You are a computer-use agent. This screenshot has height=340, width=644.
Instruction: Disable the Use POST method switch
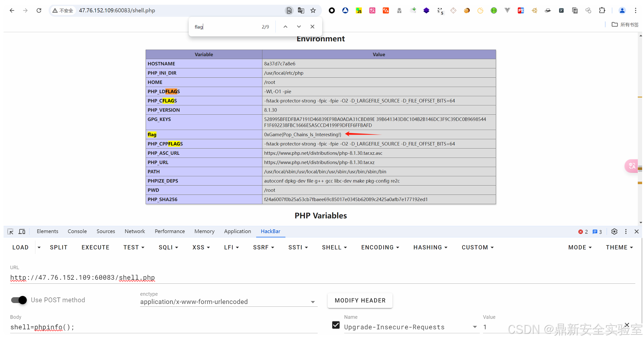click(19, 300)
